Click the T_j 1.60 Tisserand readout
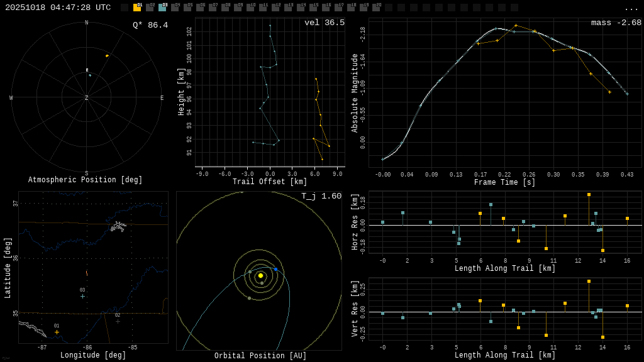The width and height of the screenshot is (644, 362). pyautogui.click(x=321, y=196)
